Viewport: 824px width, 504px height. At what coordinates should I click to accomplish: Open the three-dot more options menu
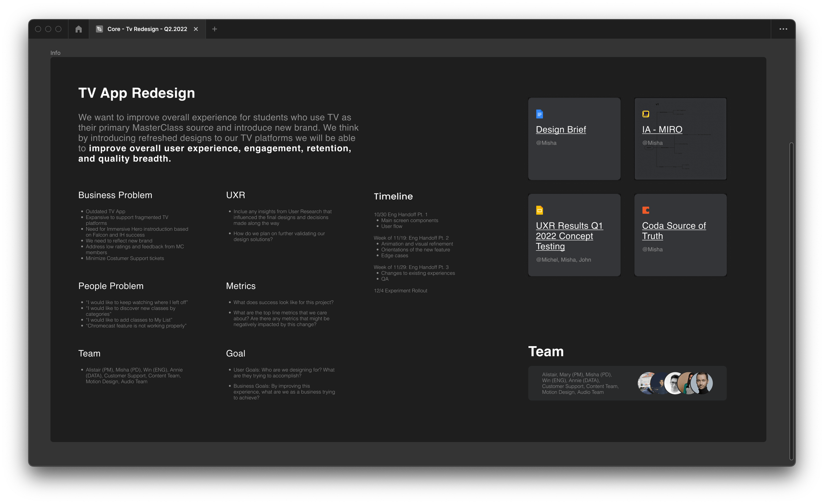(783, 29)
